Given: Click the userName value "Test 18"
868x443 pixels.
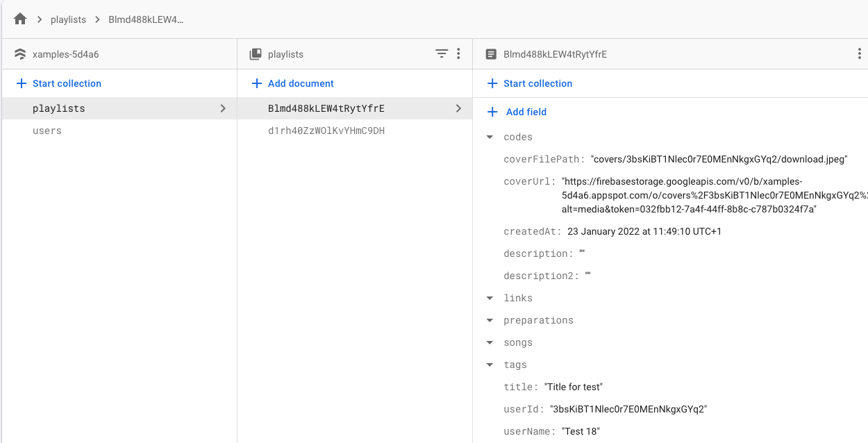Looking at the screenshot, I should click(581, 431).
